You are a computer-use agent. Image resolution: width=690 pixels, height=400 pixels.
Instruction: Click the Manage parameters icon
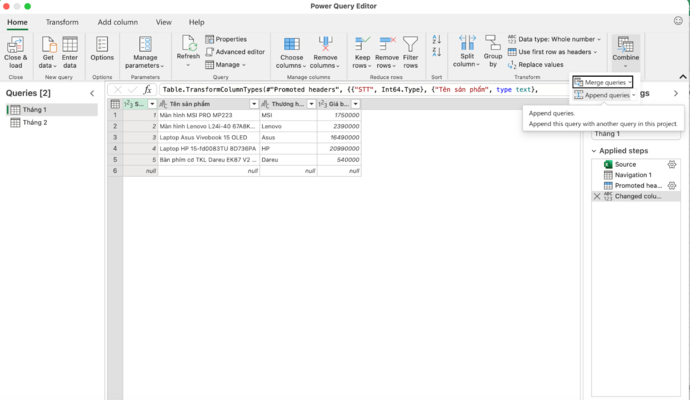pos(145,44)
